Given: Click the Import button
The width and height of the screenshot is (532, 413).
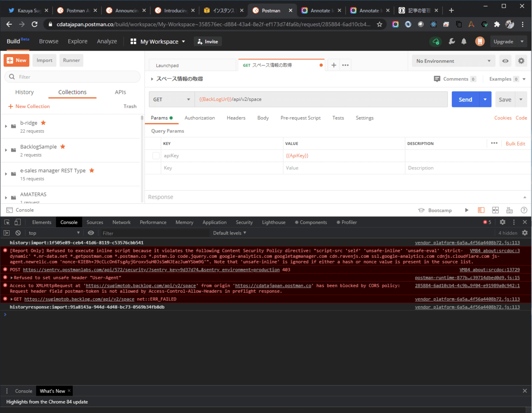Looking at the screenshot, I should point(44,60).
